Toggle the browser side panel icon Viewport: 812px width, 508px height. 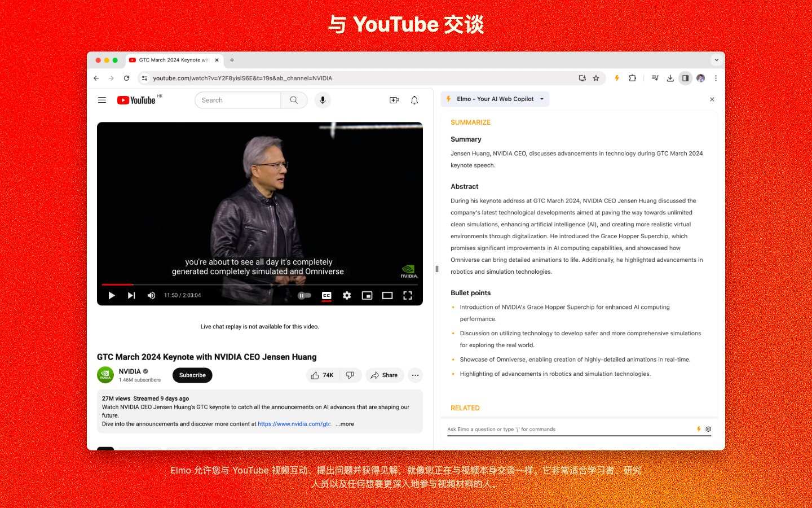pos(685,78)
